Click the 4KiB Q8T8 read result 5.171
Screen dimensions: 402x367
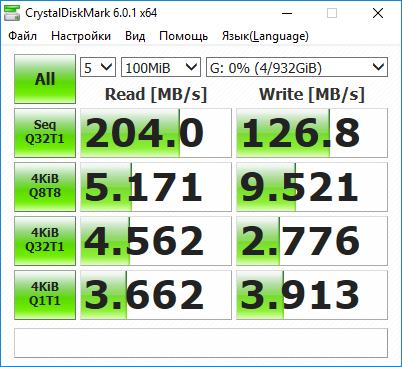coord(156,187)
